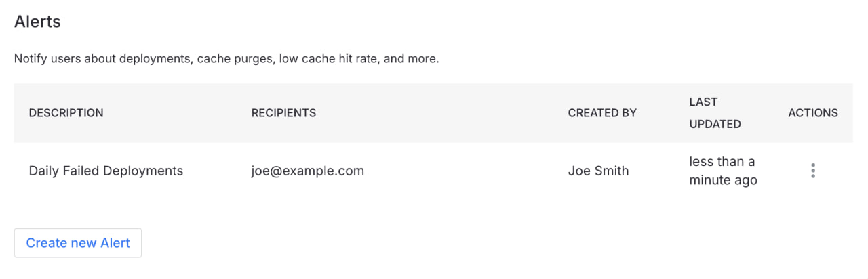This screenshot has width=868, height=279.
Task: Click the Create new Alert button
Action: 78,243
